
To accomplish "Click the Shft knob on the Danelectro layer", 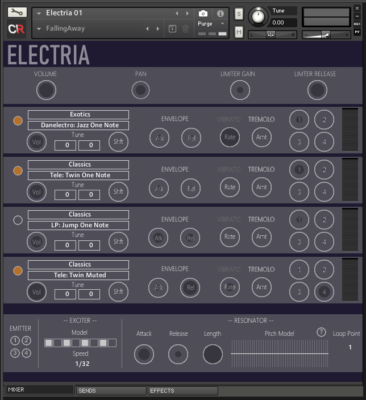I will [x=118, y=142].
